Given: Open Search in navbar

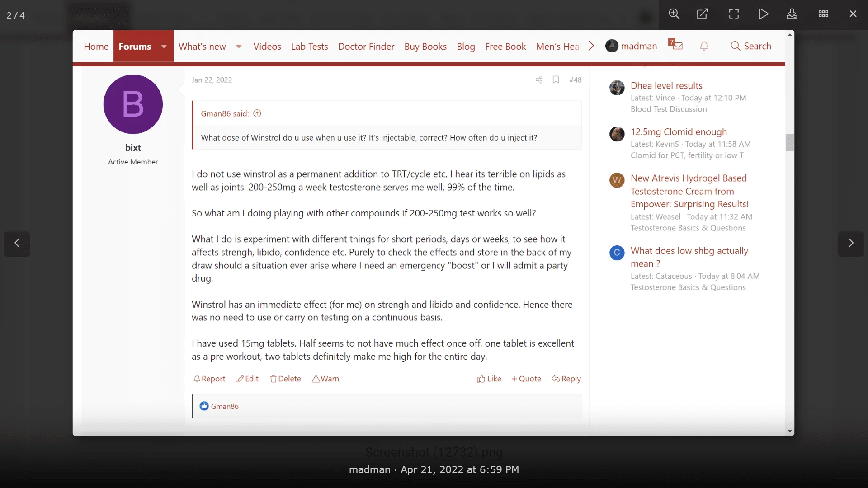Looking at the screenshot, I should point(751,46).
